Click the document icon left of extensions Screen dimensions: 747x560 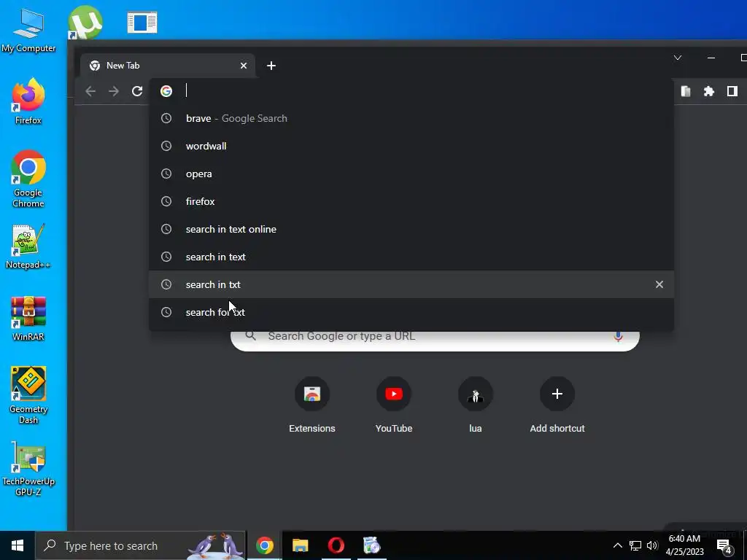pos(686,91)
